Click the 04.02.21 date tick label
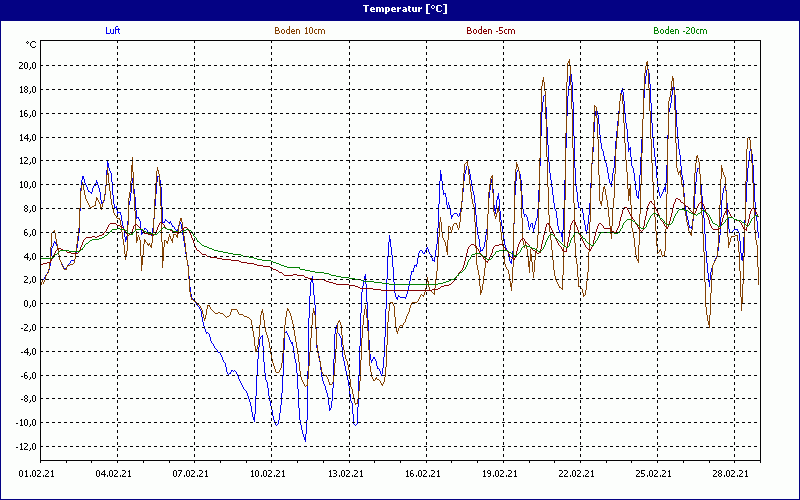Screen dimensions: 800x500 point(115,475)
